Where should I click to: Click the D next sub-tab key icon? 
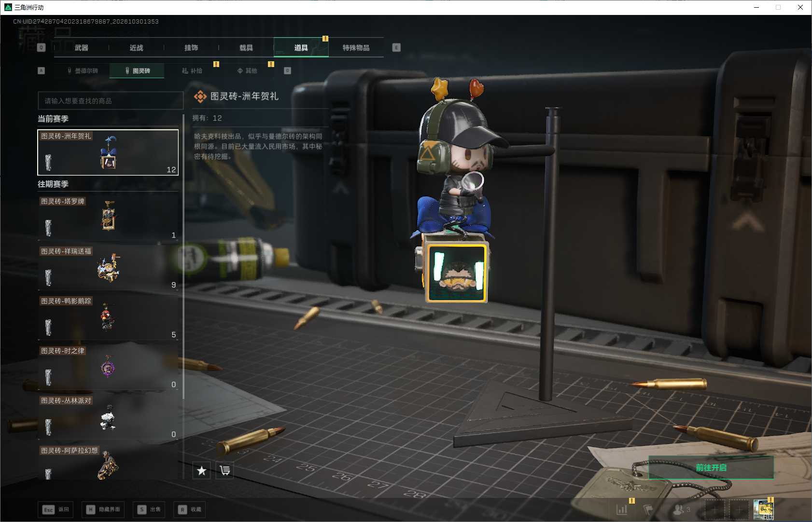pos(287,70)
